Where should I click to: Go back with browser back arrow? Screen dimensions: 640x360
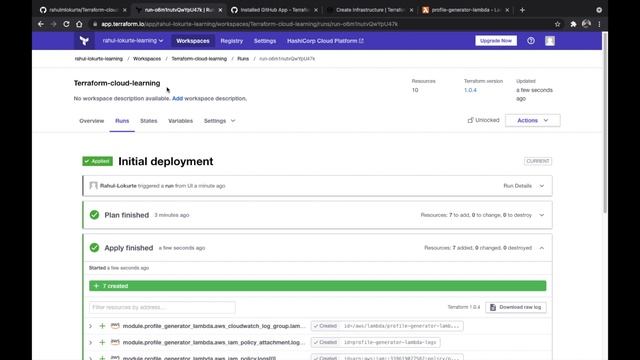pyautogui.click(x=41, y=24)
